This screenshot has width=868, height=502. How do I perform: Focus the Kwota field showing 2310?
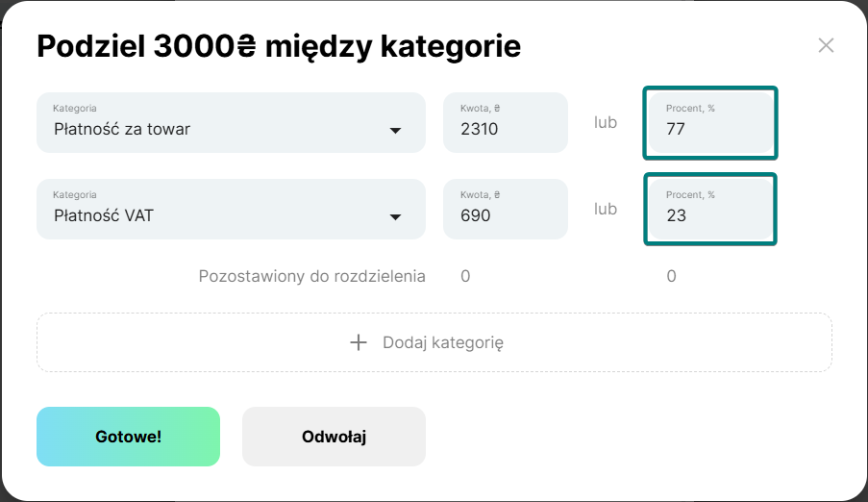pyautogui.click(x=505, y=123)
